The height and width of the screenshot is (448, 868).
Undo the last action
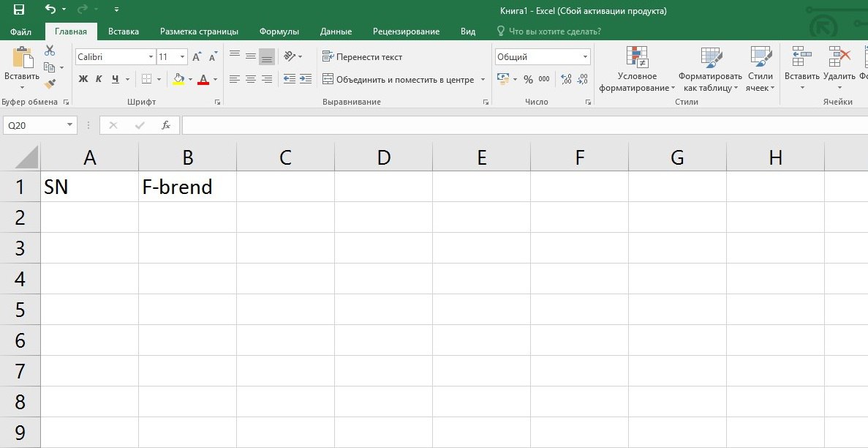pos(50,10)
